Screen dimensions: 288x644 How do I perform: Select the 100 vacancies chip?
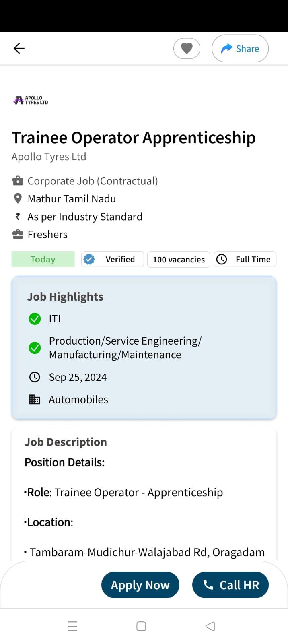coord(179,259)
